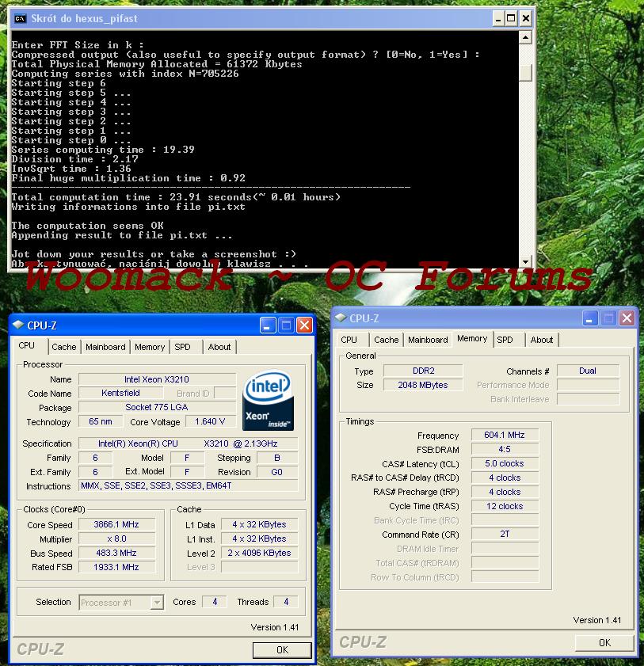Open Cache tab in right CPU-Z window
644x666 pixels.
[x=386, y=340]
